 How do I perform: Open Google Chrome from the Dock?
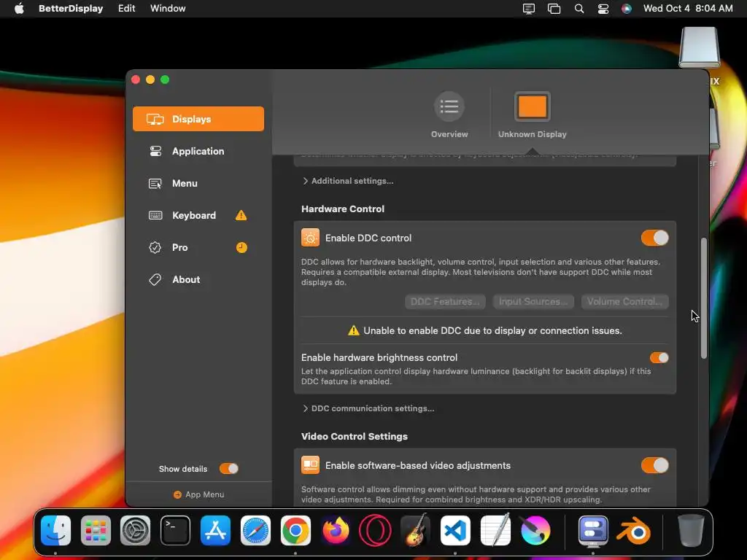pyautogui.click(x=295, y=530)
